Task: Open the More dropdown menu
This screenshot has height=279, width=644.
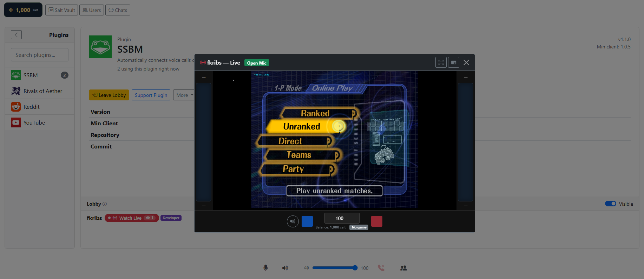Action: point(185,95)
